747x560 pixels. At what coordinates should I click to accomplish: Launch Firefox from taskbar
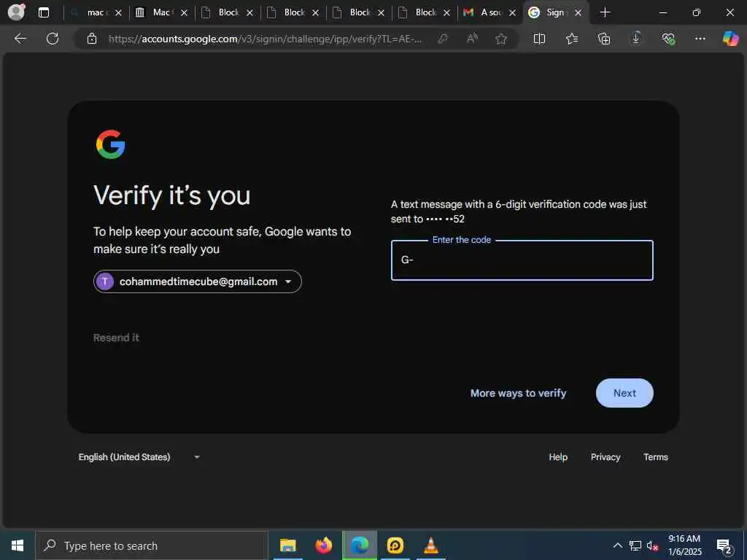323,545
